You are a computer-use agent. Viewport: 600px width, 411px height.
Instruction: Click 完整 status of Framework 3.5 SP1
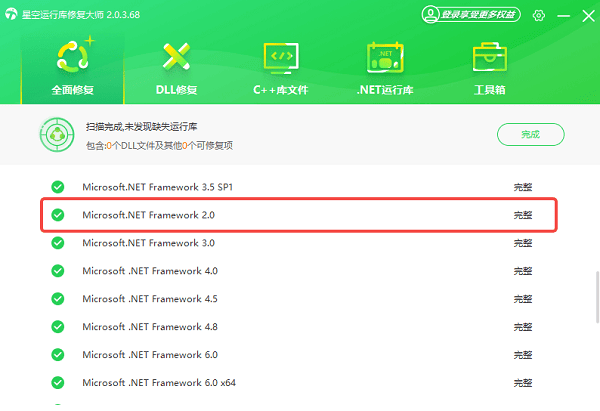pyautogui.click(x=523, y=187)
